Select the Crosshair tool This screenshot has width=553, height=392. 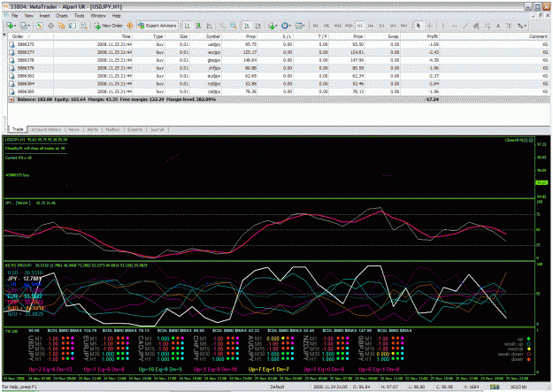[x=430, y=26]
